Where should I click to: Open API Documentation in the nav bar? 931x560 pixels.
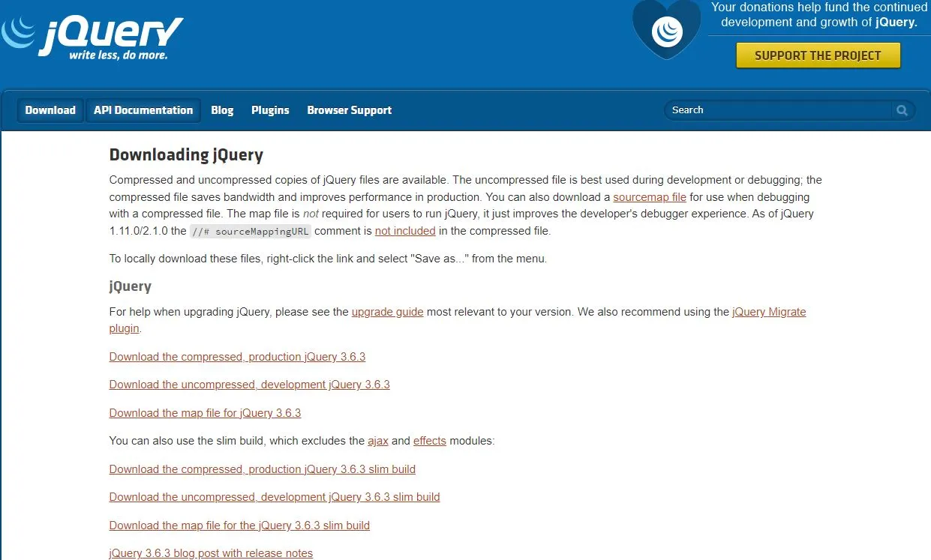(143, 110)
